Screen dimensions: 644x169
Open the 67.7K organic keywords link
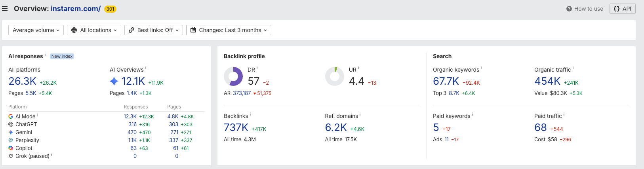point(446,81)
